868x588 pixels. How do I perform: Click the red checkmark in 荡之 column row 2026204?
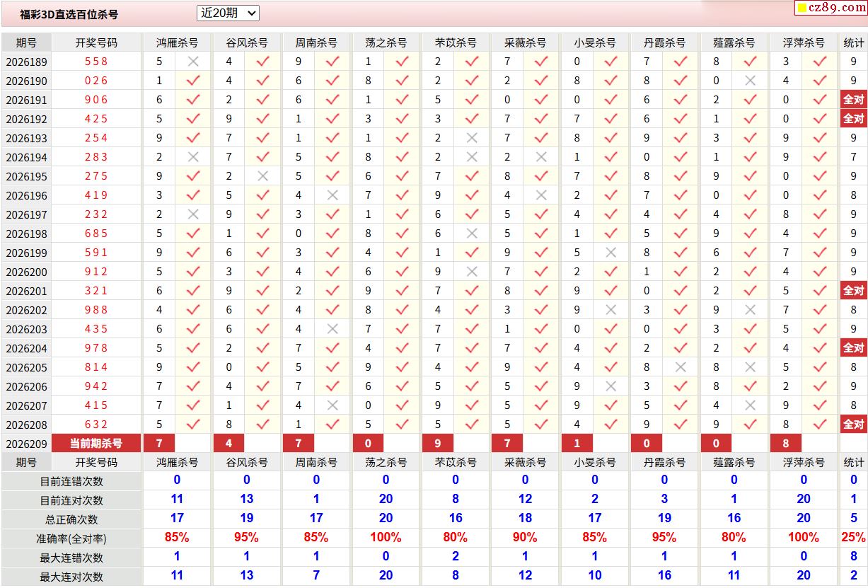402,348
